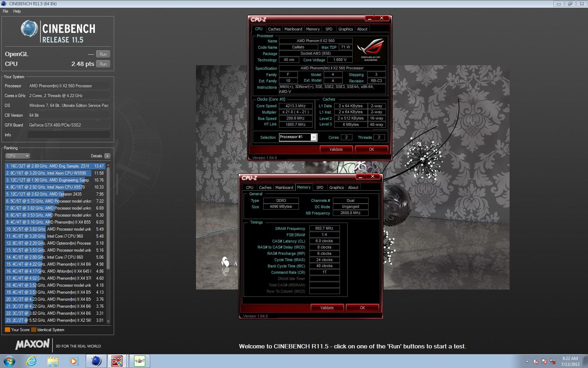Open Windows Media Player taskbar icon

coord(74,361)
